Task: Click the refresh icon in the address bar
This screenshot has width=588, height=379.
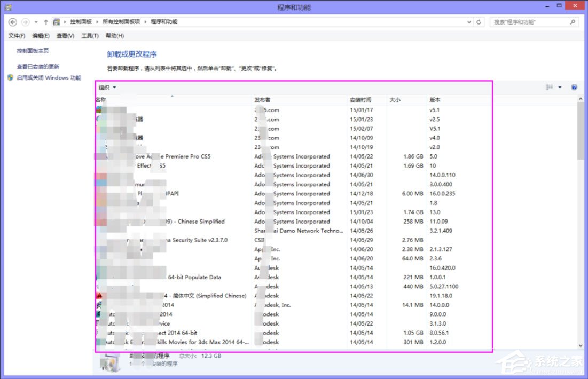Action: click(x=478, y=22)
